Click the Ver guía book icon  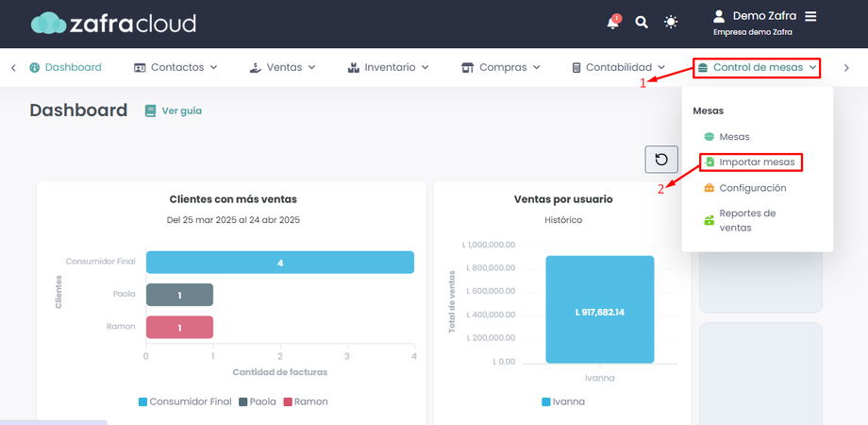tap(150, 110)
